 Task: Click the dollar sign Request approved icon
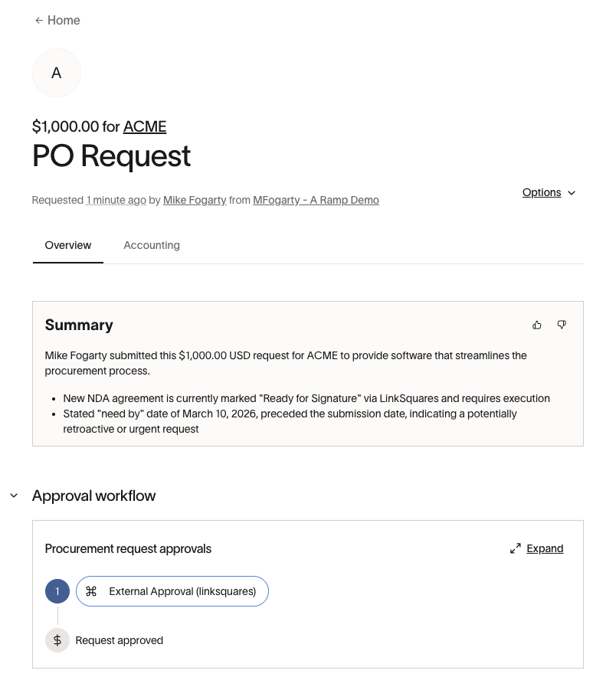point(57,640)
